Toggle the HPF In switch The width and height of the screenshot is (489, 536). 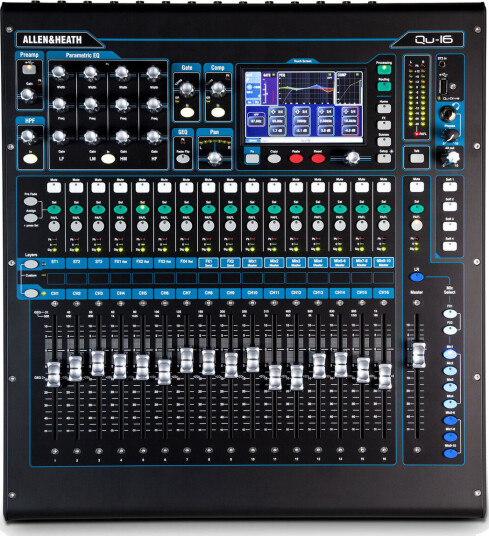30,159
